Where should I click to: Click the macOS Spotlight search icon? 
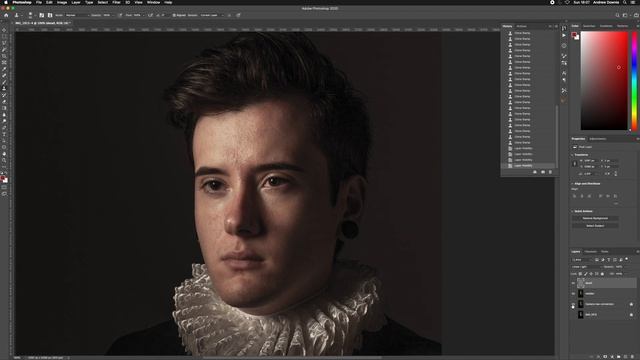click(624, 2)
